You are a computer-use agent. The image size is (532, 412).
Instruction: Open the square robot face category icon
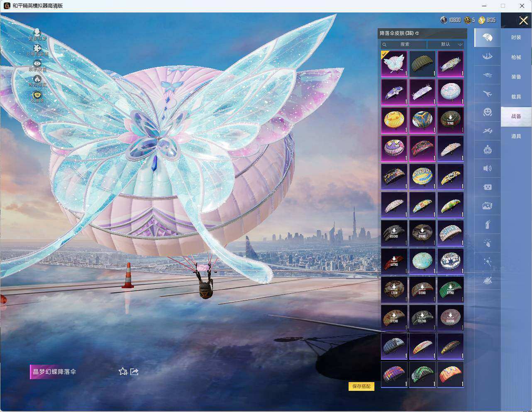[487, 187]
